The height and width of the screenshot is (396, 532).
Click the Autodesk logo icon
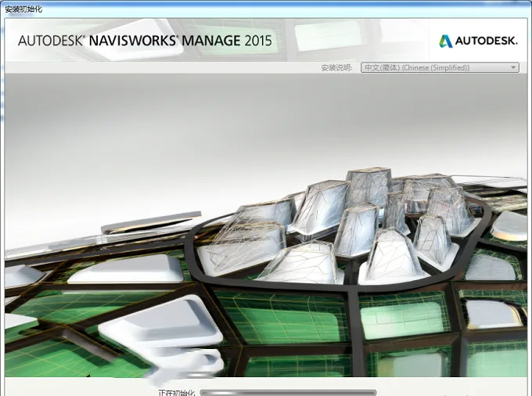(445, 41)
